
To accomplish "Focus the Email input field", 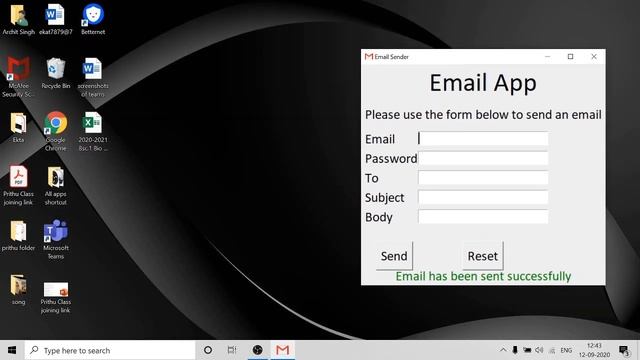I will pyautogui.click(x=483, y=139).
